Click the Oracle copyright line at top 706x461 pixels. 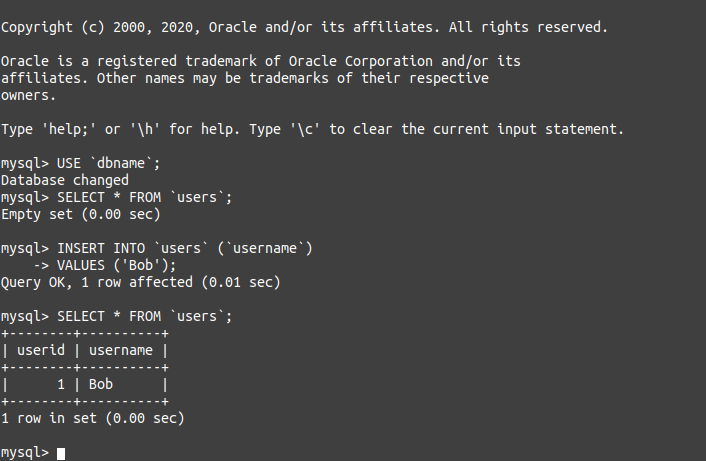click(304, 27)
